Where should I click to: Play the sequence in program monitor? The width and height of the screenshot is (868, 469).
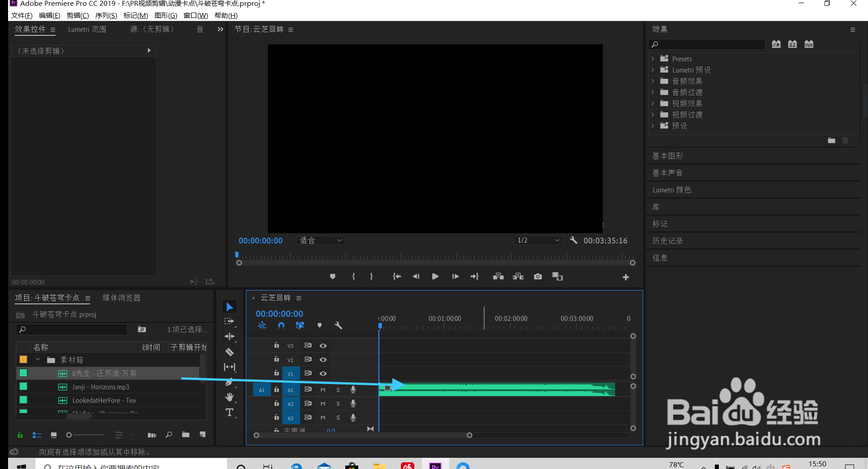(435, 277)
